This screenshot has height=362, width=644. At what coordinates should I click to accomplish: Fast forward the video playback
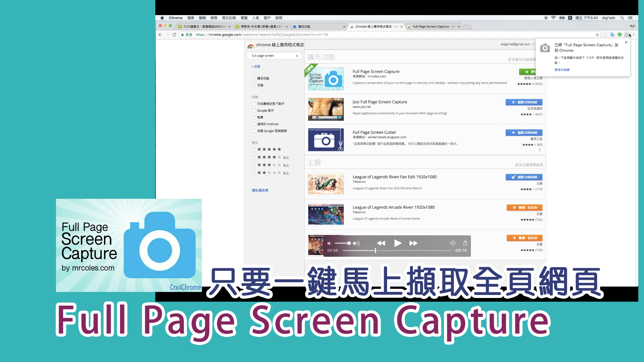pyautogui.click(x=413, y=243)
